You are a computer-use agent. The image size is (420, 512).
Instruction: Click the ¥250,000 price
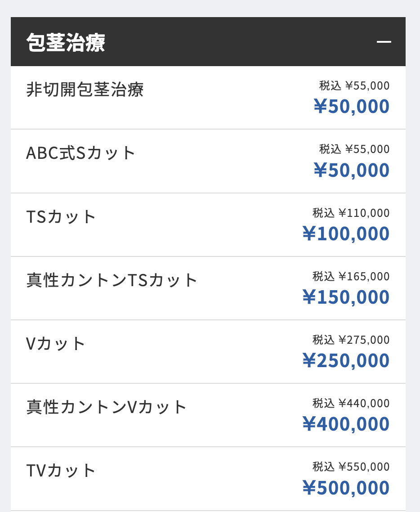click(x=346, y=360)
